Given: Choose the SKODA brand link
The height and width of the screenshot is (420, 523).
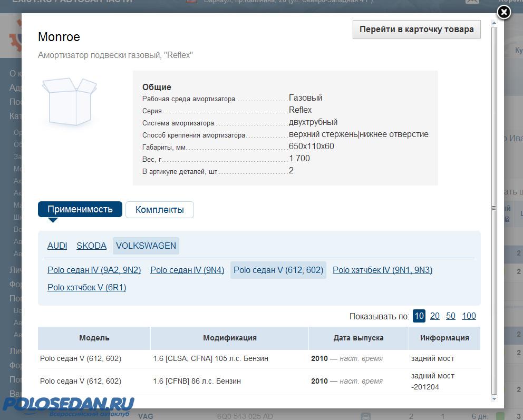Looking at the screenshot, I should coord(91,246).
